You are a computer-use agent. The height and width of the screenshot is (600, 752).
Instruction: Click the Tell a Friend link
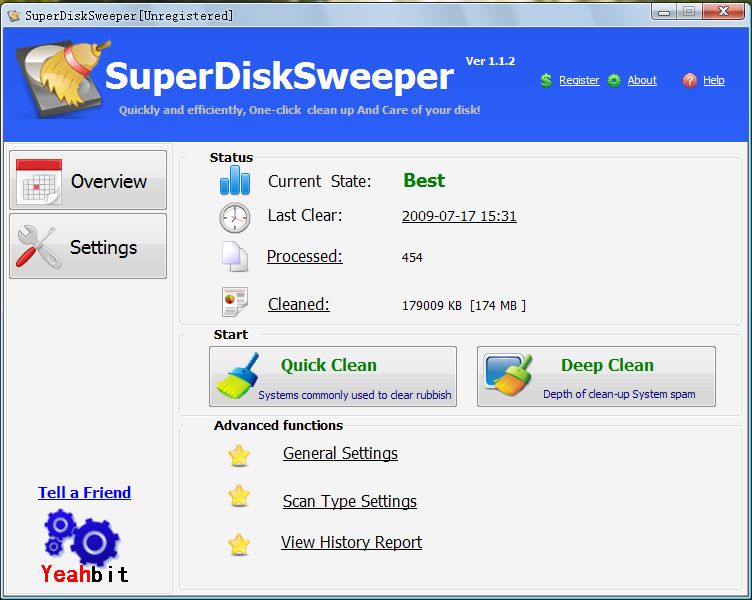[x=84, y=493]
